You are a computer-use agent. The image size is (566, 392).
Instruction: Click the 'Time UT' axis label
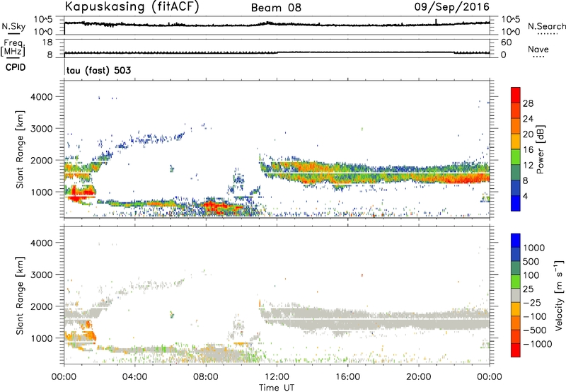(277, 388)
